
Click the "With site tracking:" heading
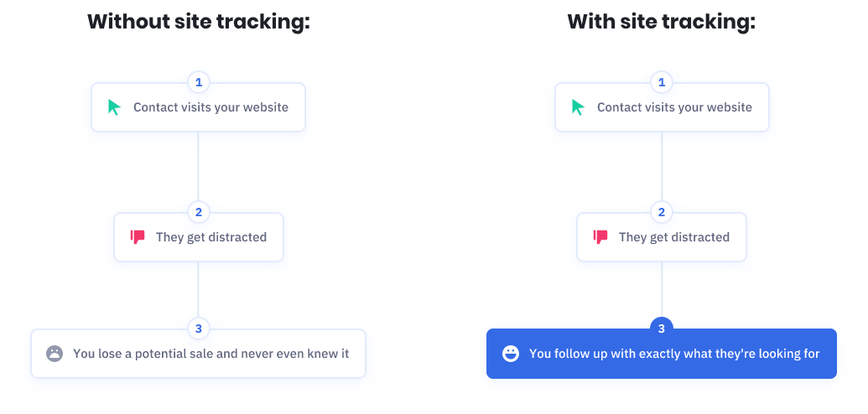[662, 22]
